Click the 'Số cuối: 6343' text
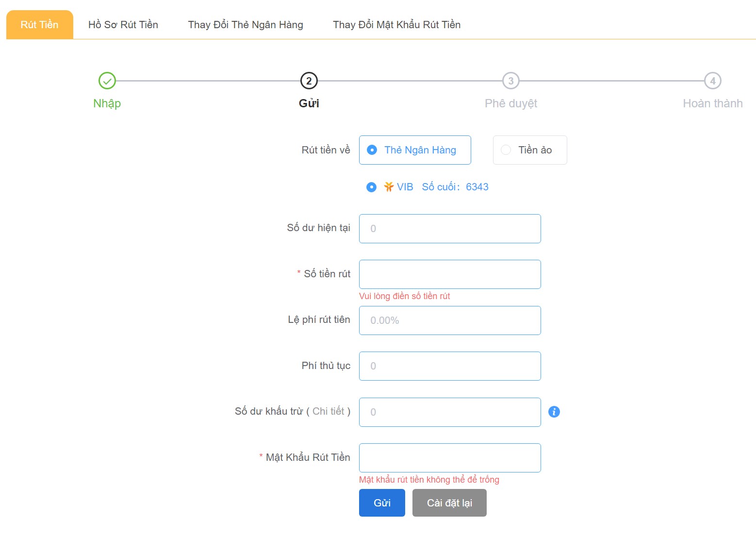756x538 pixels. [455, 187]
